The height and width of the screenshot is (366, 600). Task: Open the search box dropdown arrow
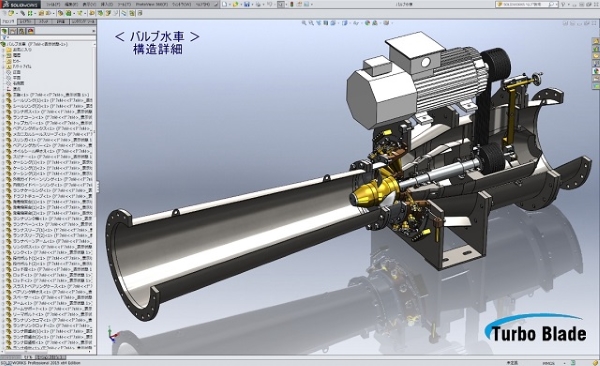coord(557,4)
